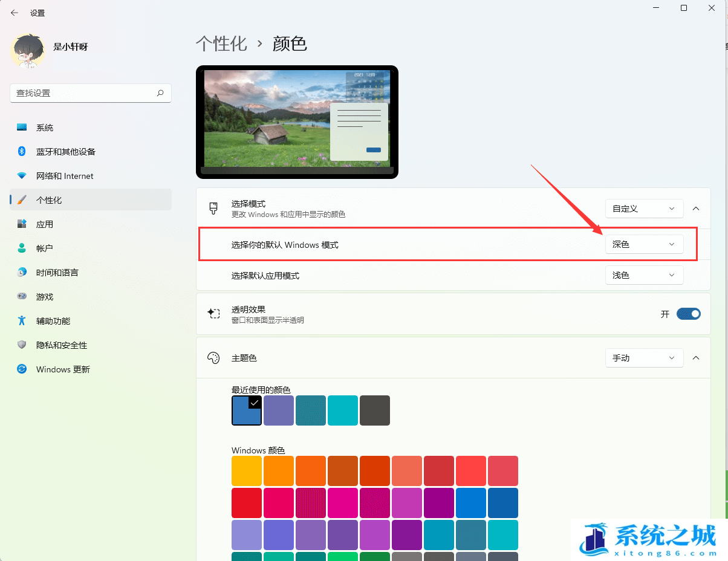Pick the purple recently used color

[x=279, y=410]
